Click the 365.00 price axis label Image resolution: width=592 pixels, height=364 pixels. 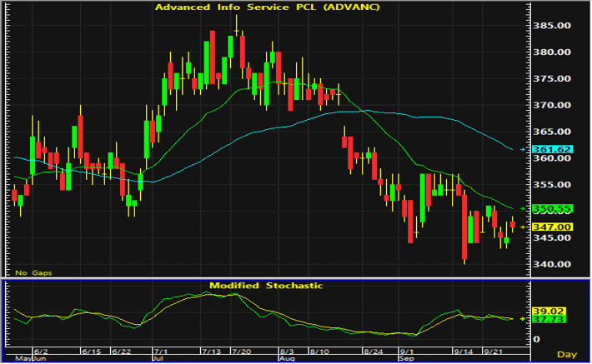coord(552,132)
